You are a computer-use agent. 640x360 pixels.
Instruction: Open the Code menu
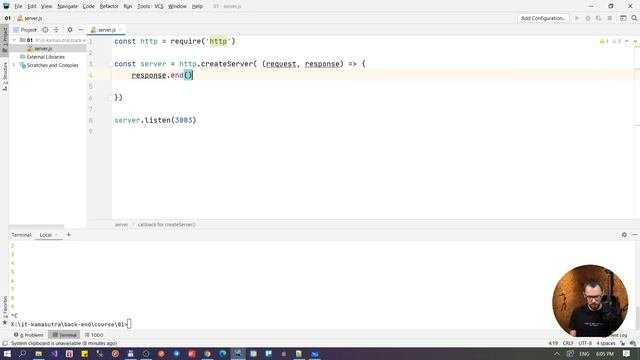pos(89,7)
